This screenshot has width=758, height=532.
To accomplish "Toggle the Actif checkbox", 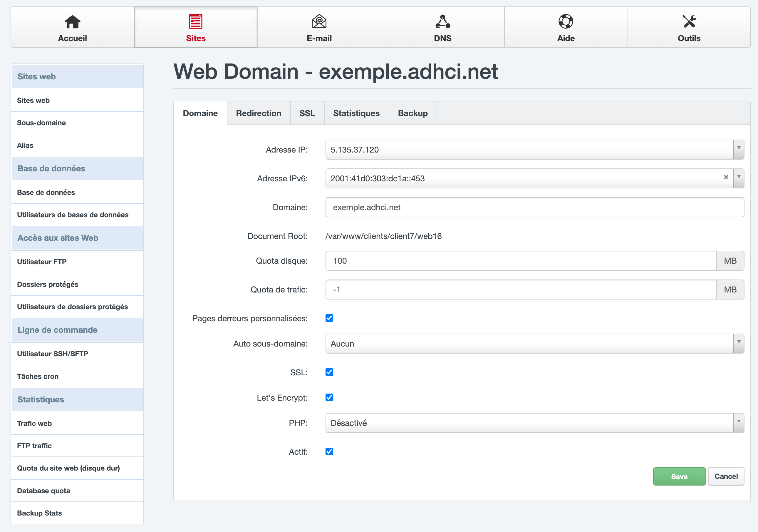I will tap(329, 452).
